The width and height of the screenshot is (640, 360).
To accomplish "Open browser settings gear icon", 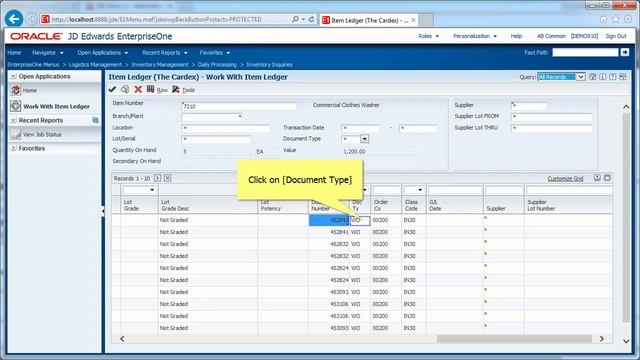I will [628, 19].
